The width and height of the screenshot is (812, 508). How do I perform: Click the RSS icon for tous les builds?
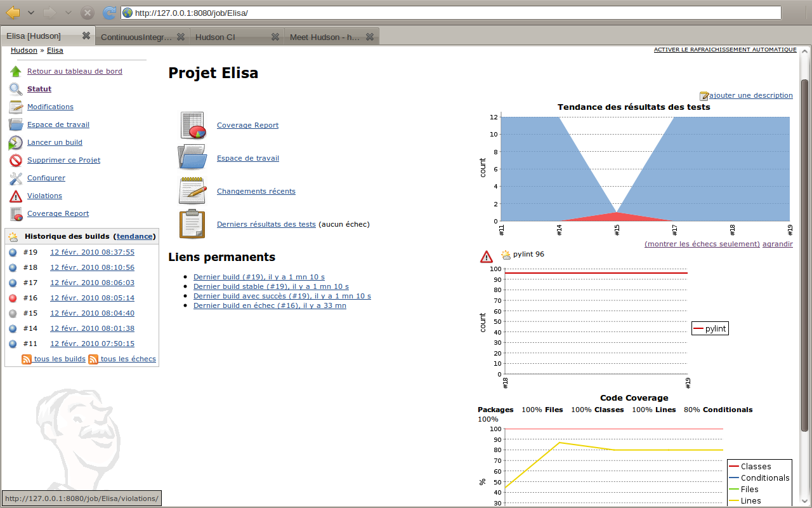coord(27,359)
